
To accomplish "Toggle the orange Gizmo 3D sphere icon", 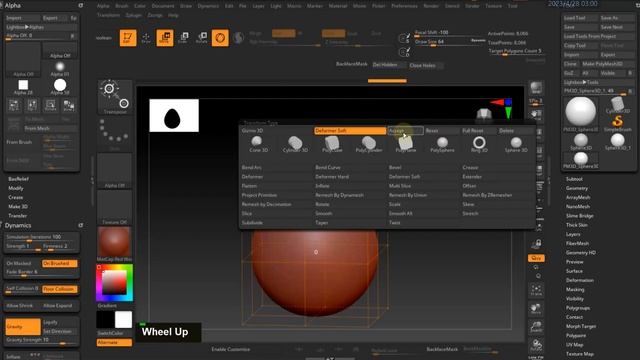I will (x=220, y=38).
